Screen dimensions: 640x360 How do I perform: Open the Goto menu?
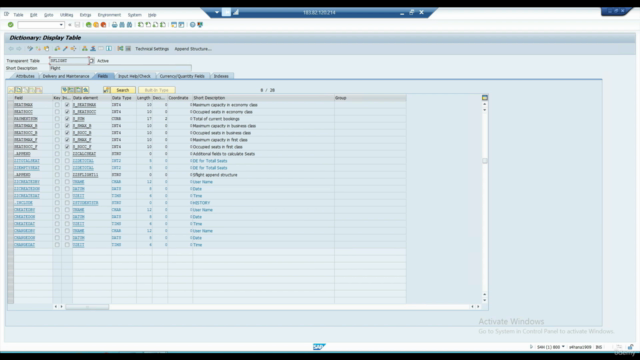pyautogui.click(x=49, y=15)
